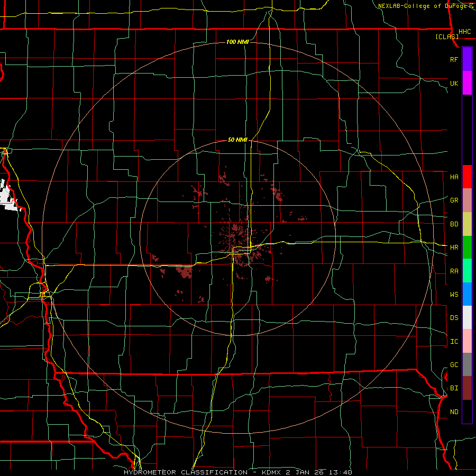476x476 pixels.
Task: Click the RA legend label
Action: click(454, 271)
